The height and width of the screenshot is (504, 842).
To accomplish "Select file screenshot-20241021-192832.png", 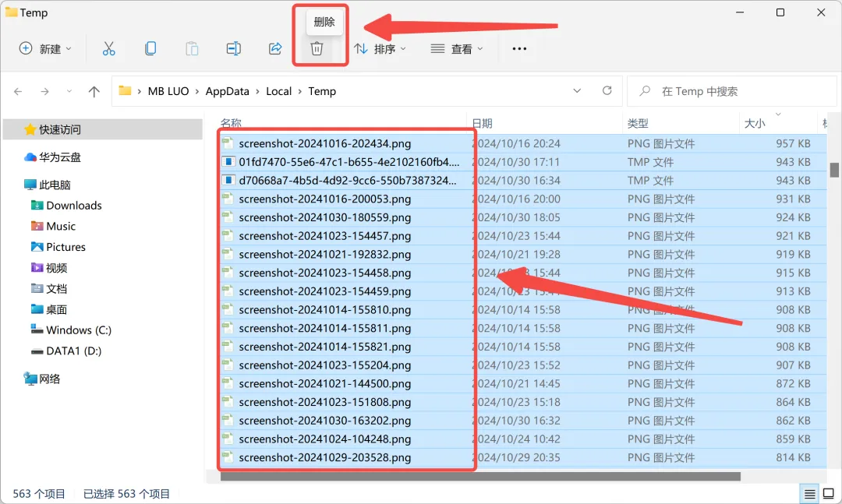I will tap(324, 255).
